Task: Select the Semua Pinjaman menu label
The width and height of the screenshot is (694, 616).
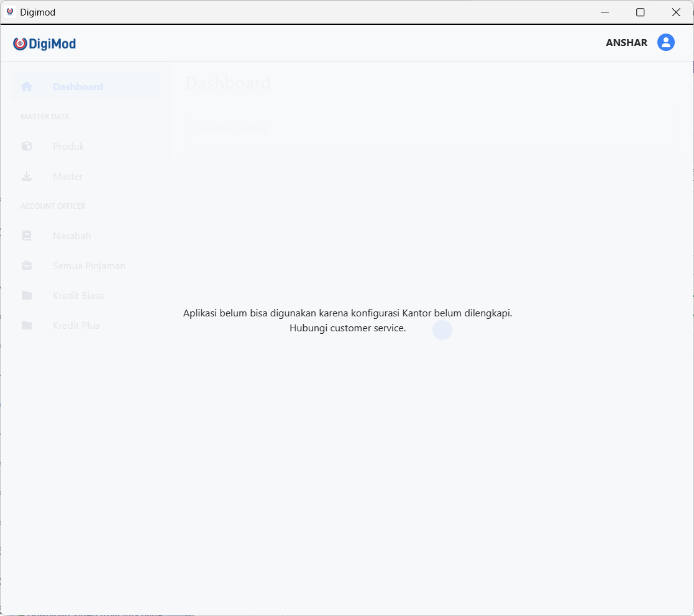Action: (x=89, y=266)
